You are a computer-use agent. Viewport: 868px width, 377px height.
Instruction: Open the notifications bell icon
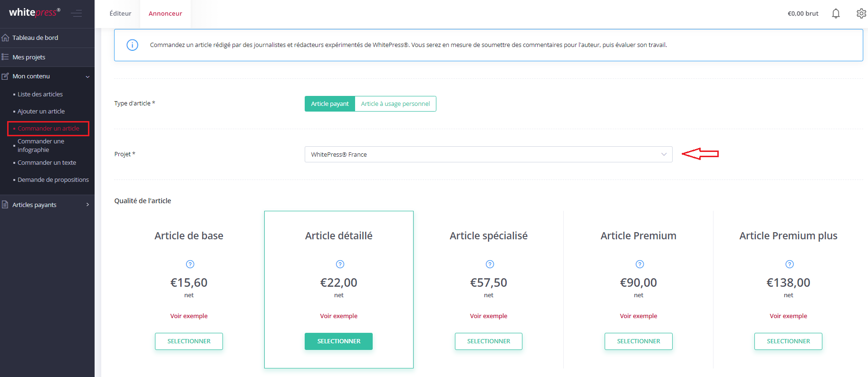[836, 14]
